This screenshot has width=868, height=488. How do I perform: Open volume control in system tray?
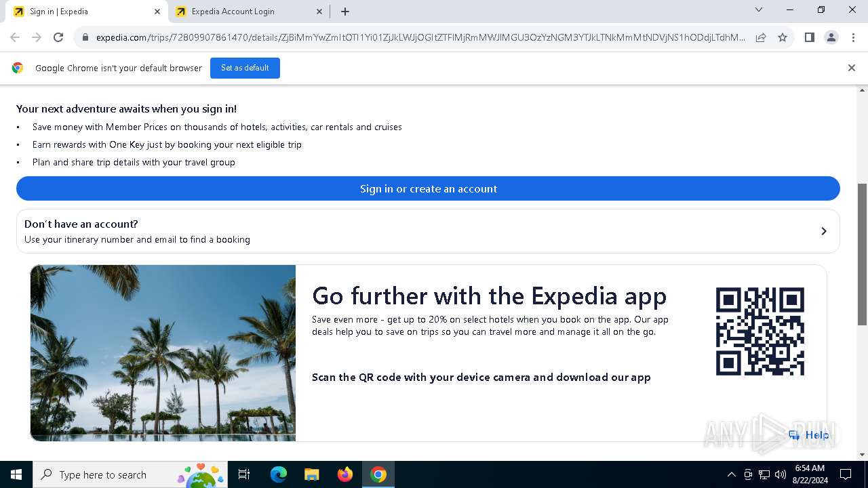[x=781, y=474]
